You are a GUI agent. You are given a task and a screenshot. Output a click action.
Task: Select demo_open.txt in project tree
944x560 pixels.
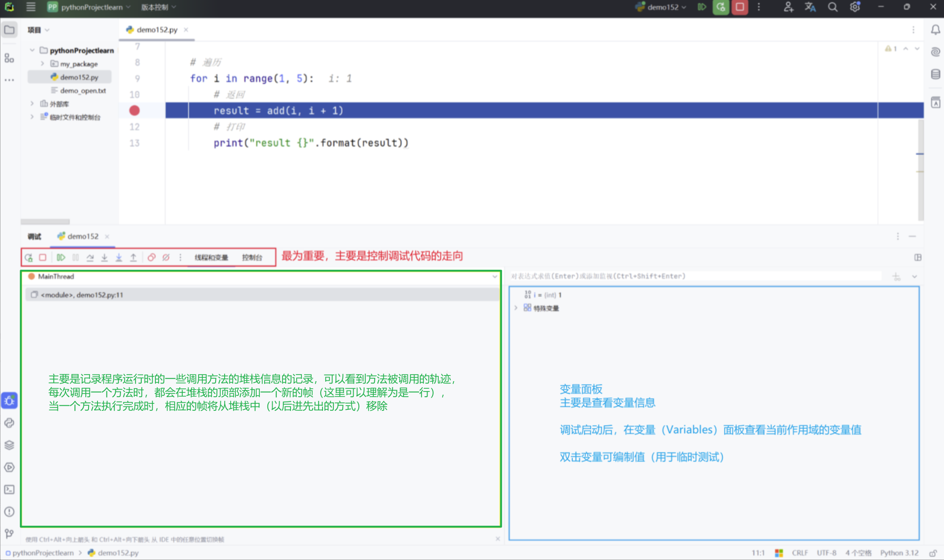pyautogui.click(x=79, y=90)
